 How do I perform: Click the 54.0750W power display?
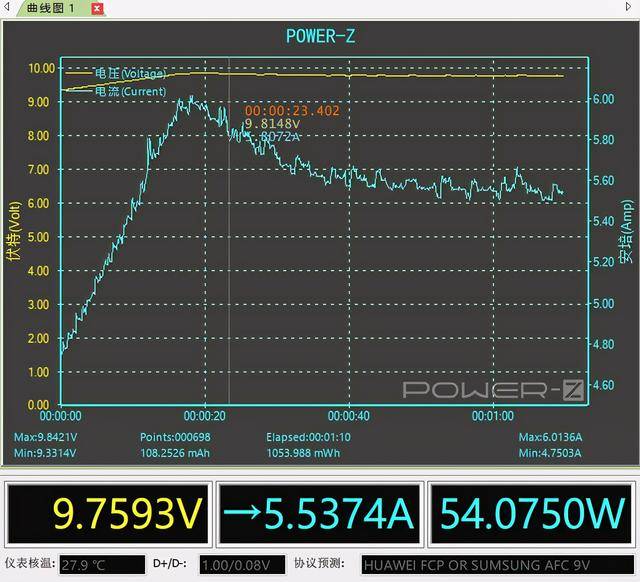tap(531, 514)
